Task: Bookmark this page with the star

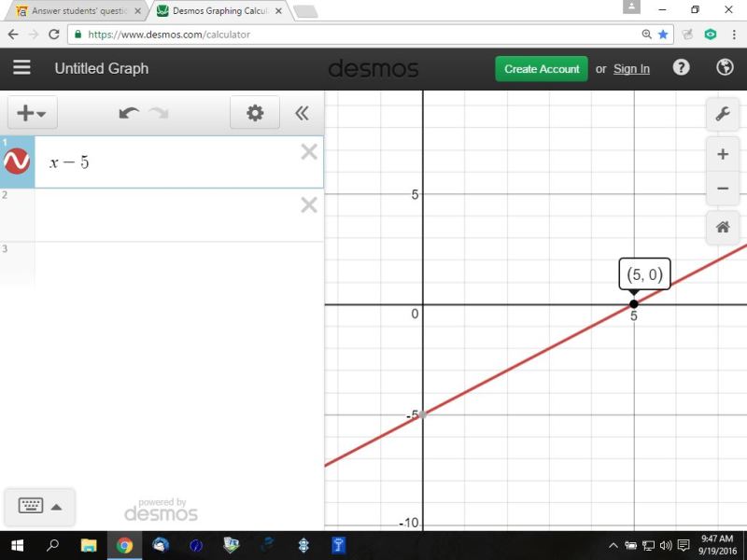Action: click(663, 35)
